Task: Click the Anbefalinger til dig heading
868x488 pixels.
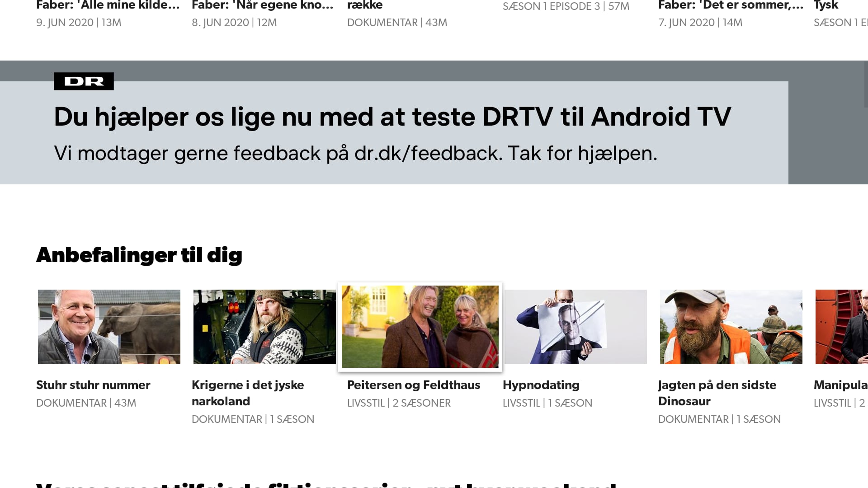Action: pyautogui.click(x=139, y=255)
